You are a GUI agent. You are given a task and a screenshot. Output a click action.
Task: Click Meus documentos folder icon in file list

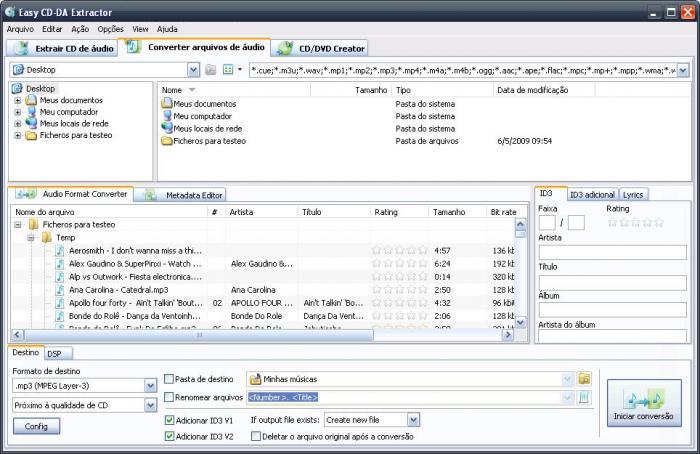pyautogui.click(x=167, y=103)
